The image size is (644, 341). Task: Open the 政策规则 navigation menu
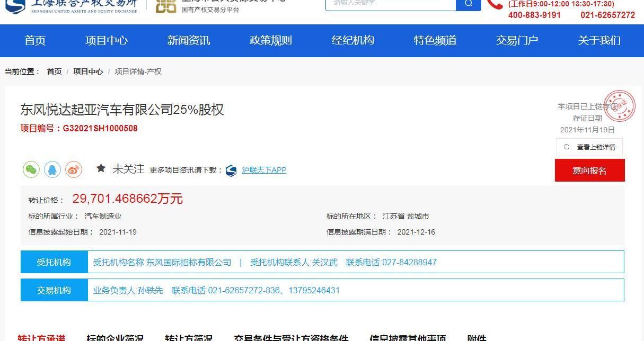click(271, 40)
